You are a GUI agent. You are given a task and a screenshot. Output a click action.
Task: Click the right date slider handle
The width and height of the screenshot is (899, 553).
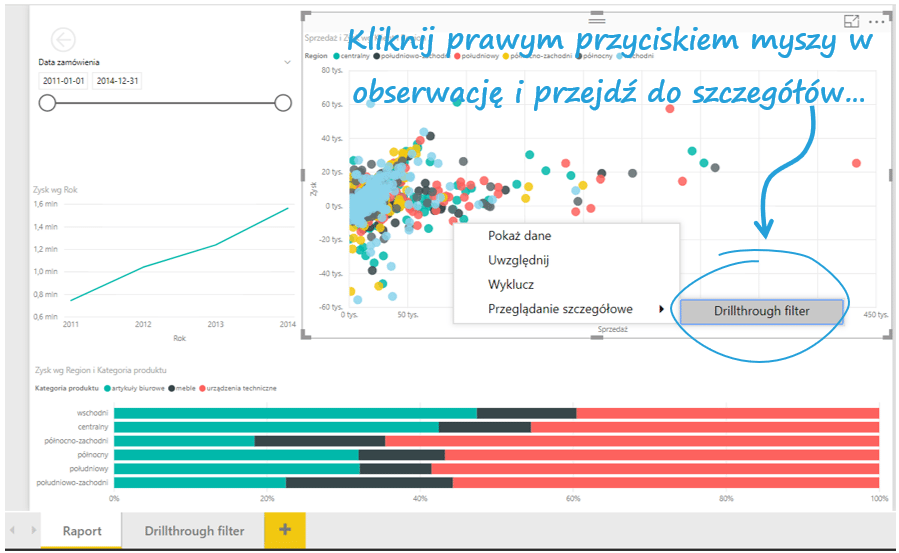click(x=283, y=103)
